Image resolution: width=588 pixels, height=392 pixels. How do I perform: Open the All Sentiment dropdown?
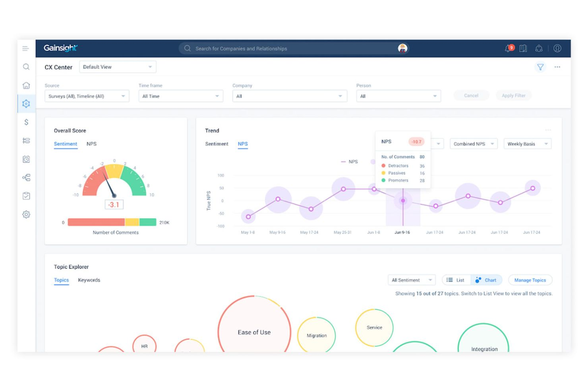412,280
